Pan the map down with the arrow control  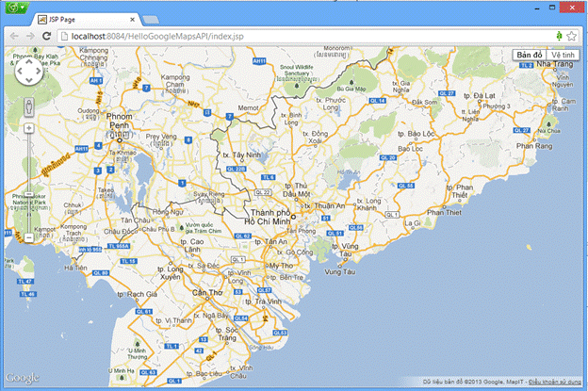pyautogui.click(x=29, y=79)
